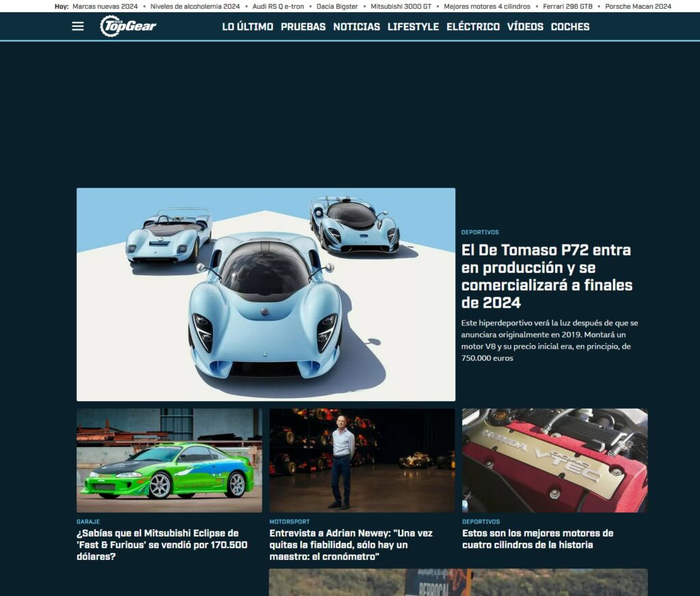Viewport: 700px width, 596px height.
Task: Open the De Tomaso P72 headline article
Action: click(x=547, y=276)
